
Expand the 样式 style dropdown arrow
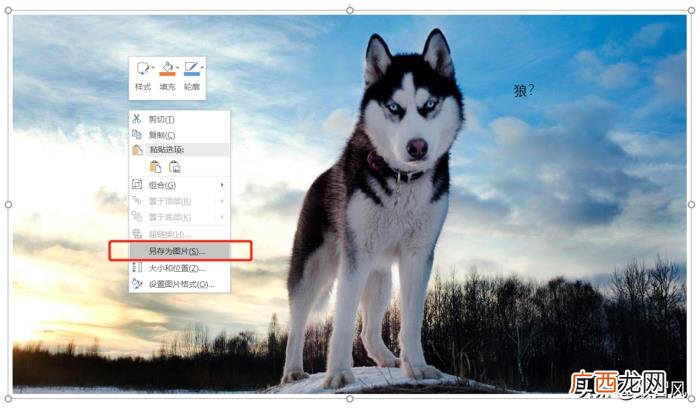(153, 68)
